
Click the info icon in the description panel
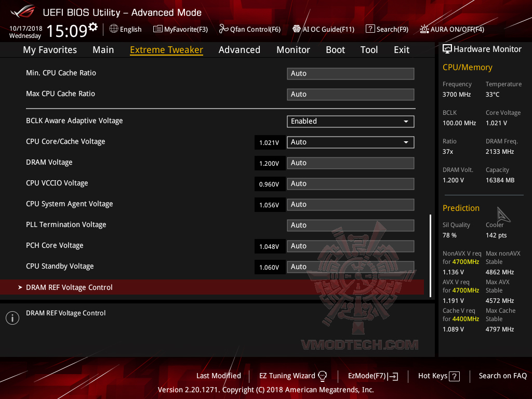pyautogui.click(x=12, y=318)
